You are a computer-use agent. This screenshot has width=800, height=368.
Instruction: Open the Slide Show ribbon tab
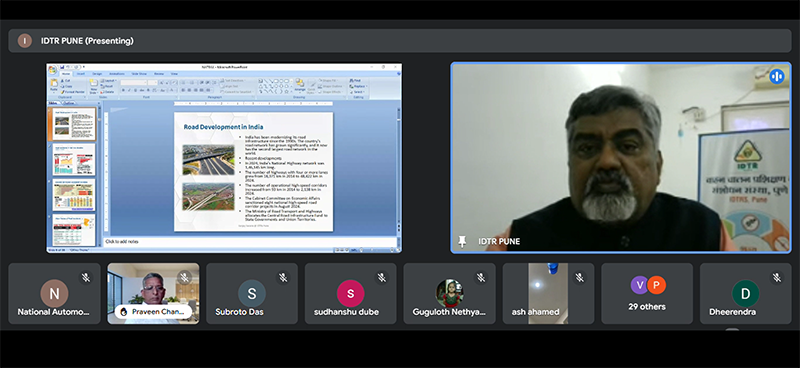pyautogui.click(x=139, y=74)
